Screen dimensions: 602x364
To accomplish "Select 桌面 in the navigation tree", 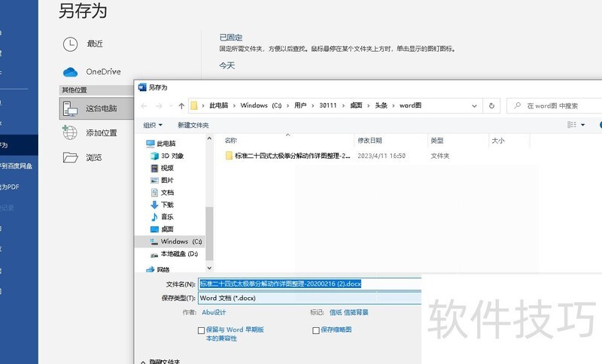I will click(166, 229).
